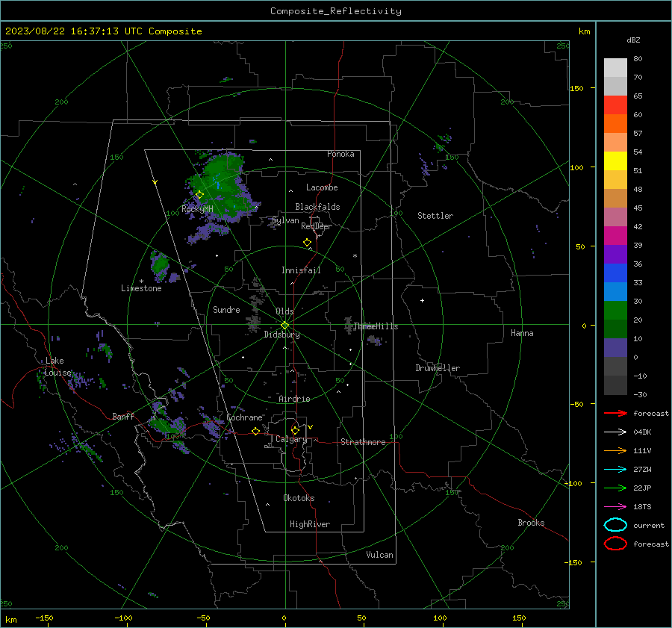The width and height of the screenshot is (672, 628).
Task: Click the 0 dBZ purple color swatch
Action: (615, 348)
